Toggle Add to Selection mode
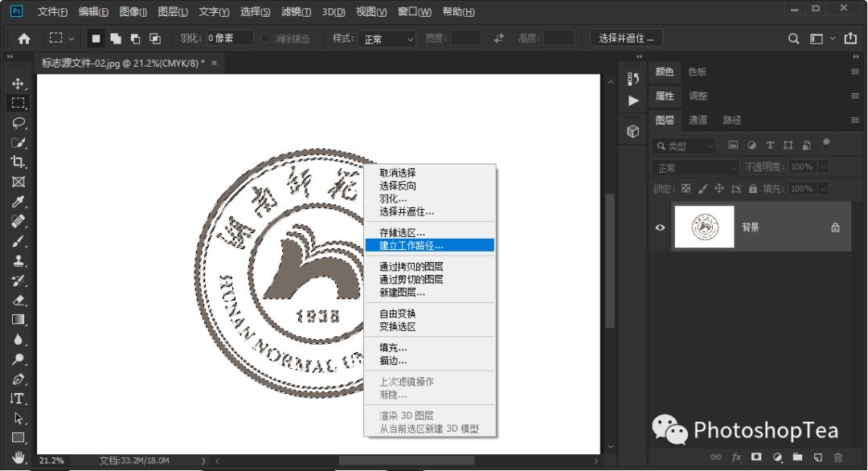Viewport: 868px width, 471px height. click(x=116, y=39)
